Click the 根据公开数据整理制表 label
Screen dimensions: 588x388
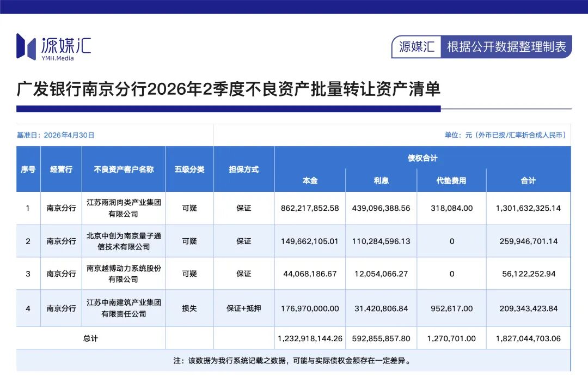pyautogui.click(x=506, y=47)
